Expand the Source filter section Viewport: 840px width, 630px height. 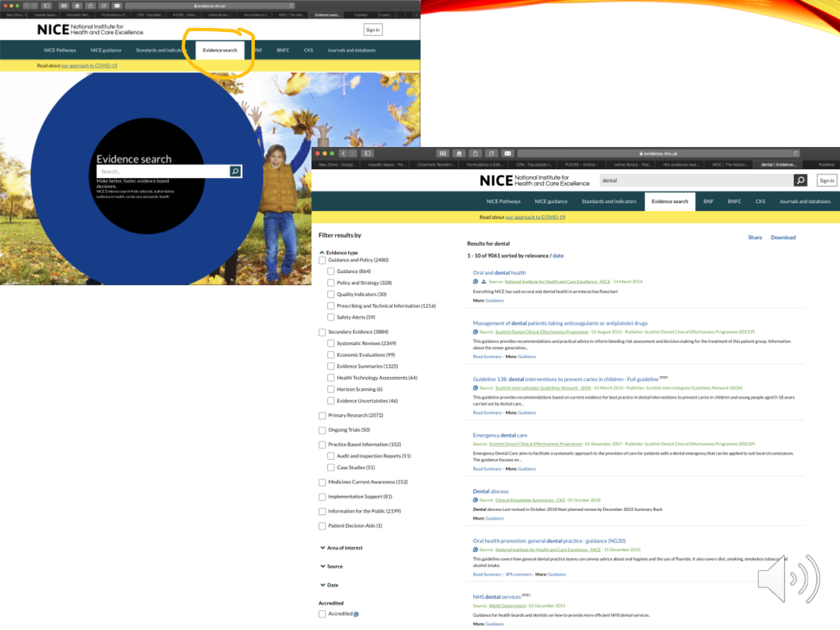click(331, 566)
